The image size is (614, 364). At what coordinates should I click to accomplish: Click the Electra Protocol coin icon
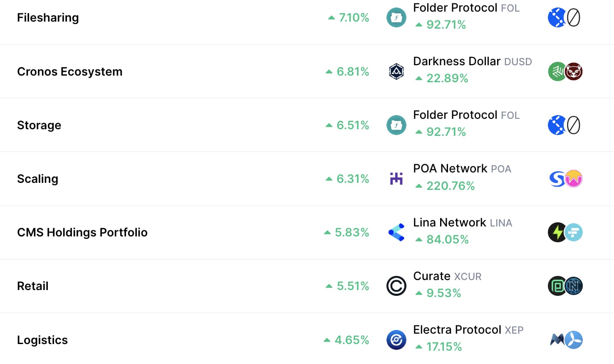(396, 340)
